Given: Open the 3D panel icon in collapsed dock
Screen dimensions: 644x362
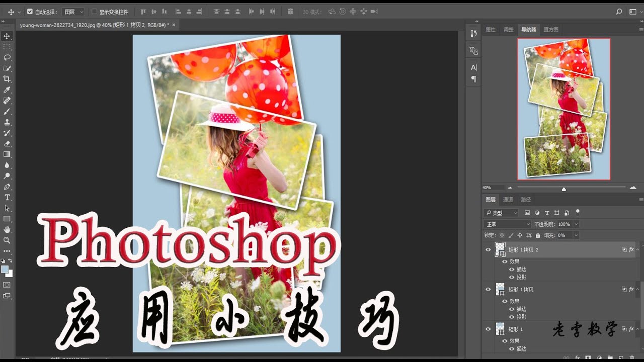Looking at the screenshot, I should pos(473,50).
